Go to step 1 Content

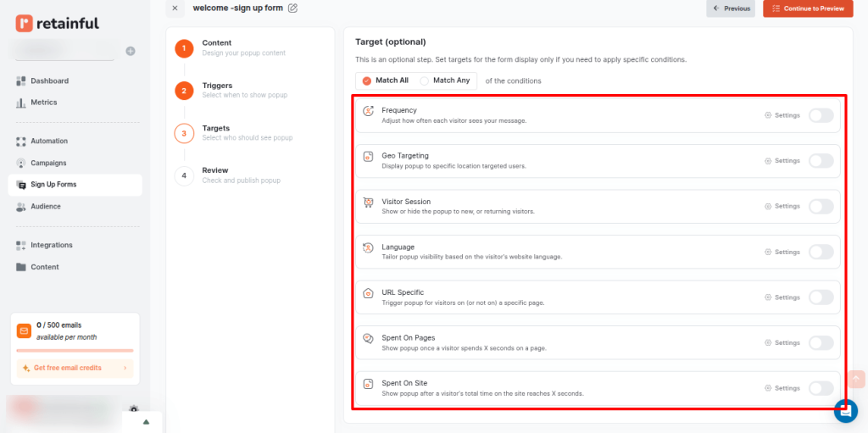(184, 49)
